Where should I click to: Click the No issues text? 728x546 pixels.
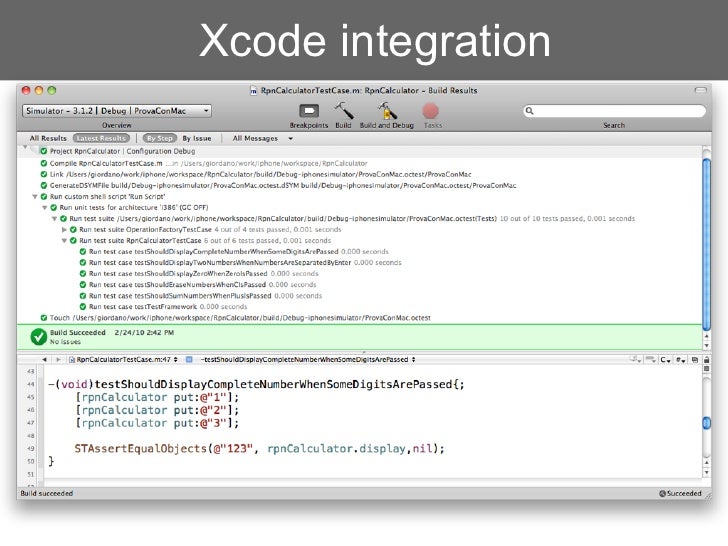tap(65, 342)
